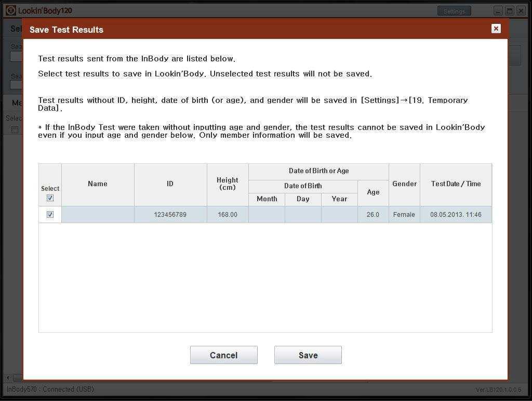This screenshot has height=401, width=532.
Task: Click the Lookin'Body120 logo icon
Action: point(11,10)
